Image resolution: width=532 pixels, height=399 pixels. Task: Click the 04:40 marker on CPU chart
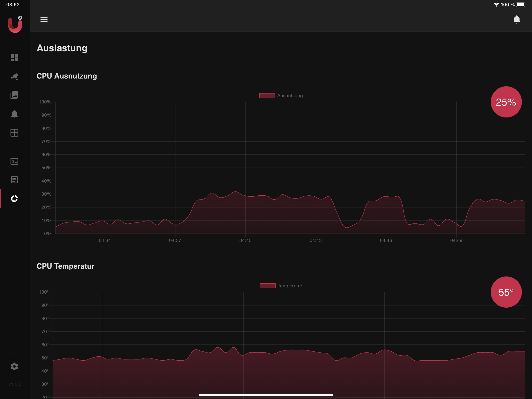point(245,240)
